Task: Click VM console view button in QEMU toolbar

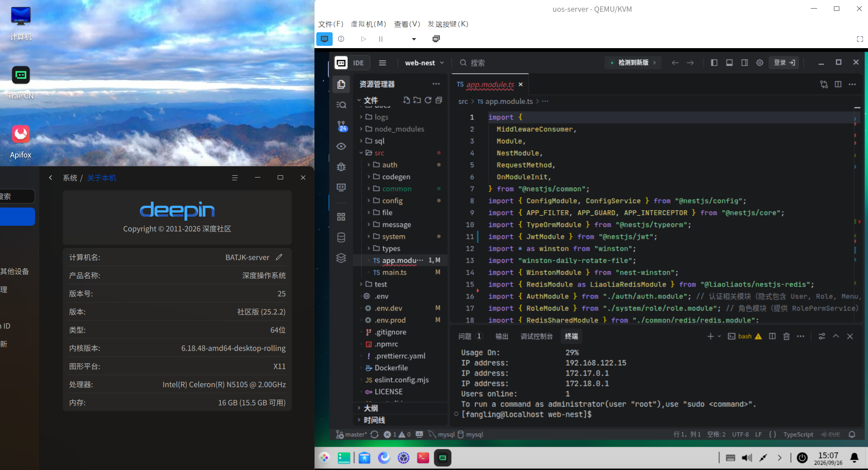Action: tap(324, 39)
